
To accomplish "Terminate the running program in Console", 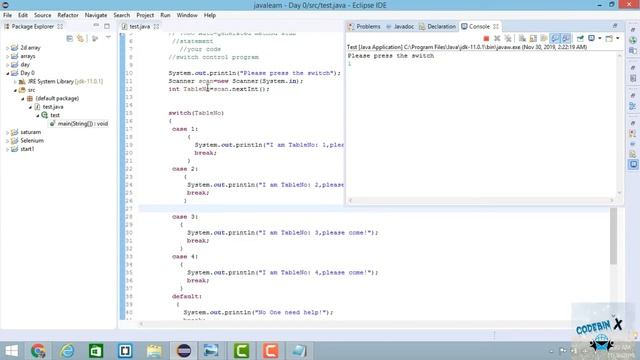I will [x=486, y=38].
